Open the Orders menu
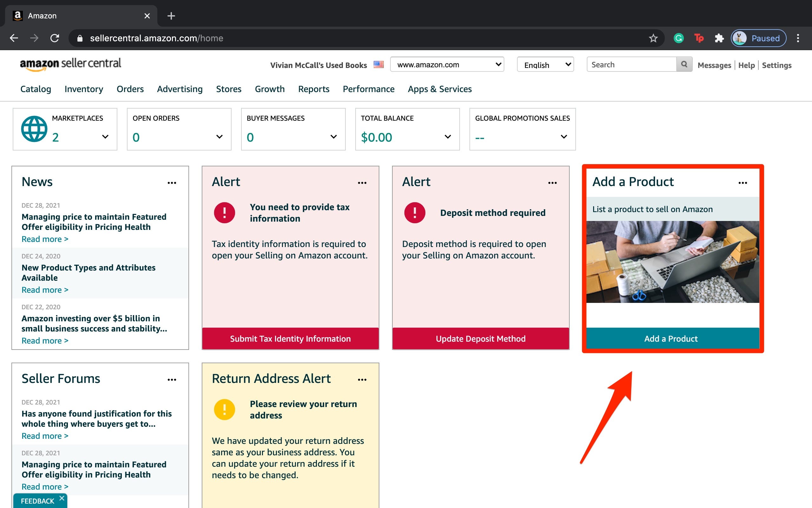Image resolution: width=812 pixels, height=508 pixels. [130, 89]
